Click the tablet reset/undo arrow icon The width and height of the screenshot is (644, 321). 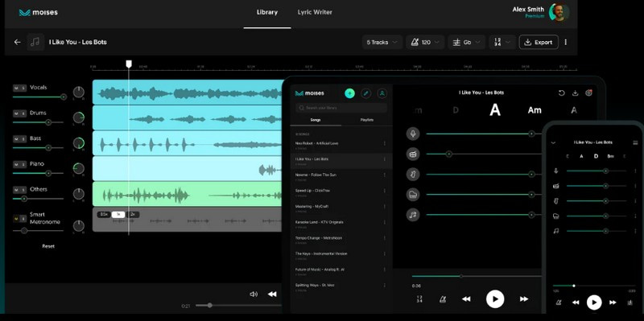point(561,93)
